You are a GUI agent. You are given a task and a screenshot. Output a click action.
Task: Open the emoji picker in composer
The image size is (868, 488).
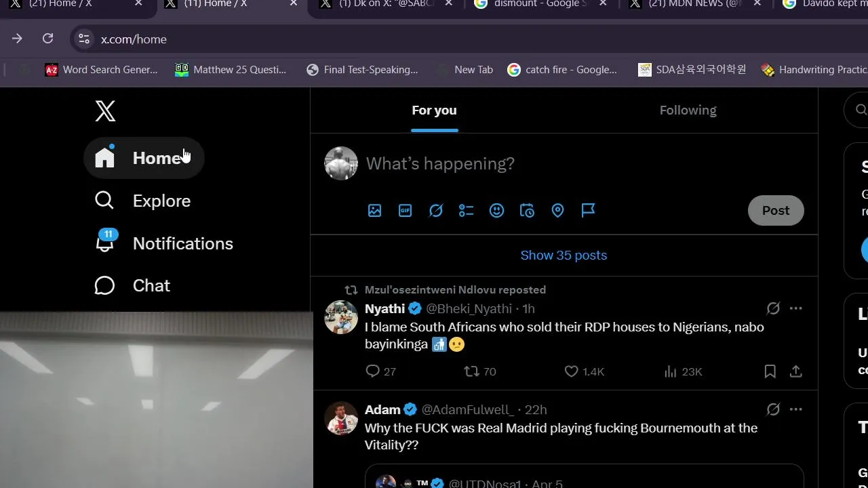click(497, 211)
